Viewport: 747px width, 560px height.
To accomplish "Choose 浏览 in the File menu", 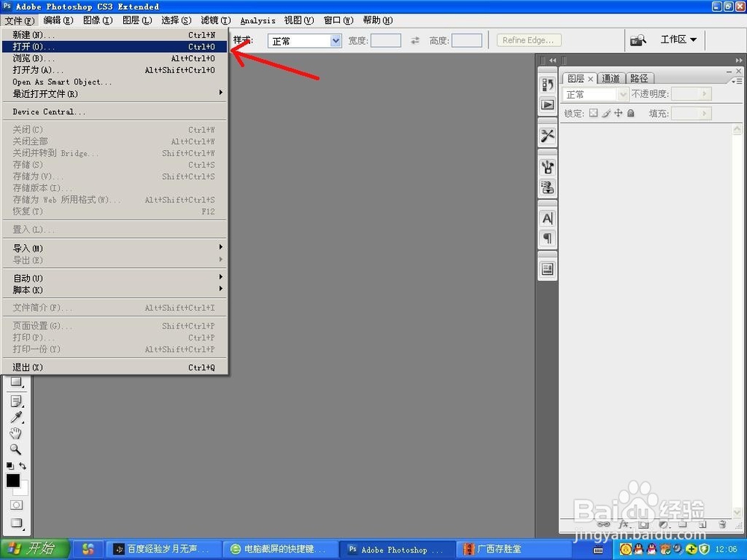I will coord(114,58).
